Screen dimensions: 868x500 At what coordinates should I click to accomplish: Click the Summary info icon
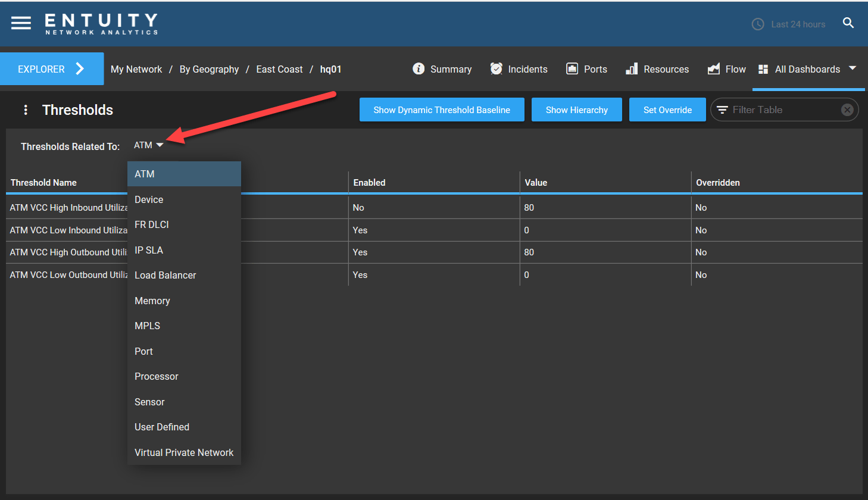point(419,69)
